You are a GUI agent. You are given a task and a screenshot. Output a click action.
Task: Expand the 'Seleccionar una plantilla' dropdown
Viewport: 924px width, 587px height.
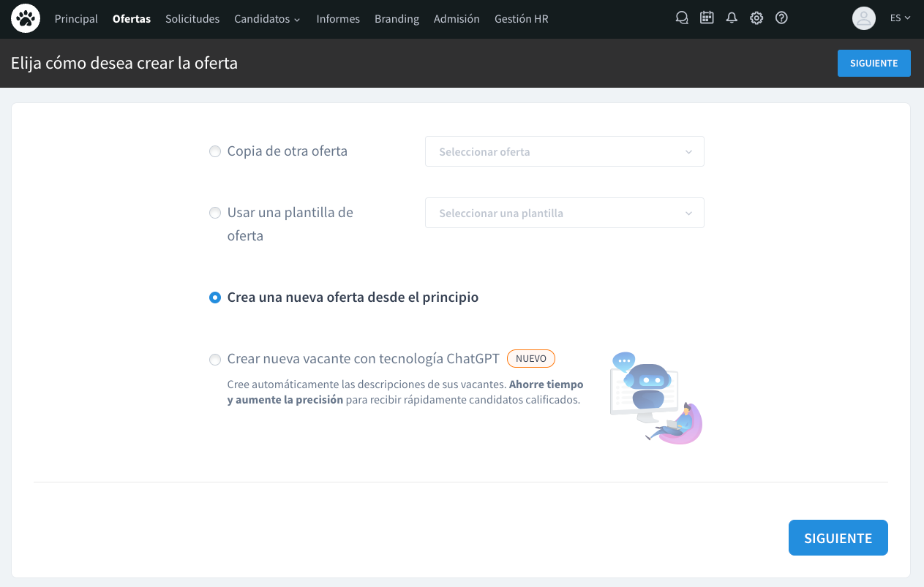click(x=564, y=213)
